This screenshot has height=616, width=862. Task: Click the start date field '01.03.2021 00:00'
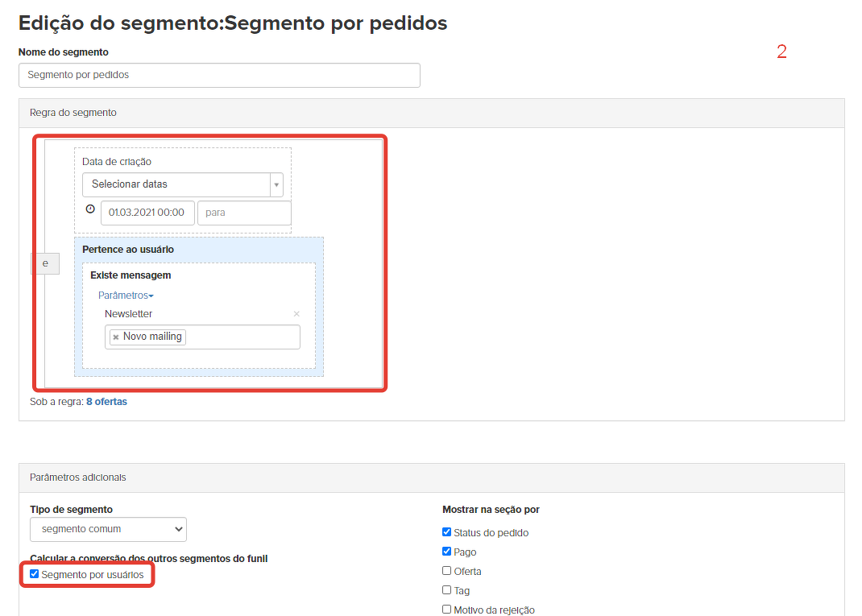tap(147, 213)
